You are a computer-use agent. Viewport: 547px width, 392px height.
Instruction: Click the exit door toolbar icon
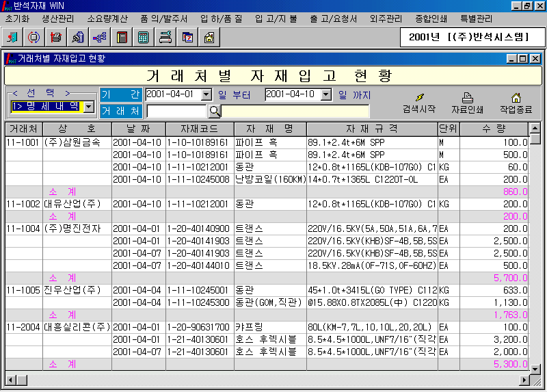coord(12,37)
